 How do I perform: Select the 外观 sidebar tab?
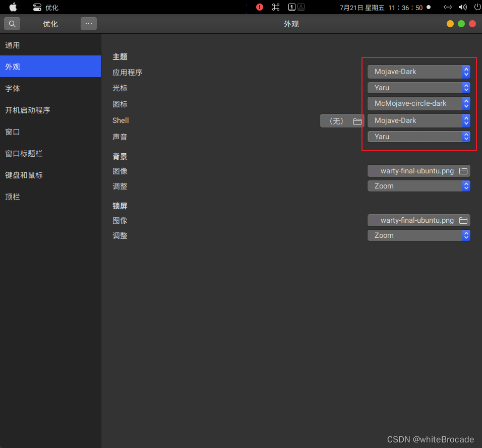click(50, 67)
